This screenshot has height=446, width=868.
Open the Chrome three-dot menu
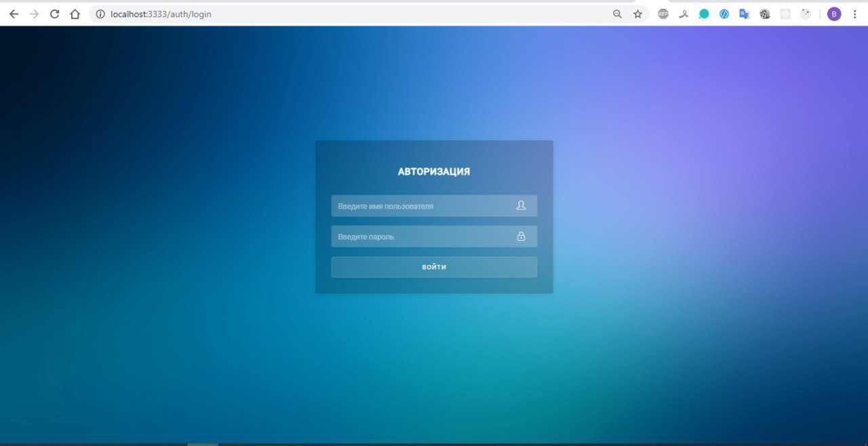(854, 14)
